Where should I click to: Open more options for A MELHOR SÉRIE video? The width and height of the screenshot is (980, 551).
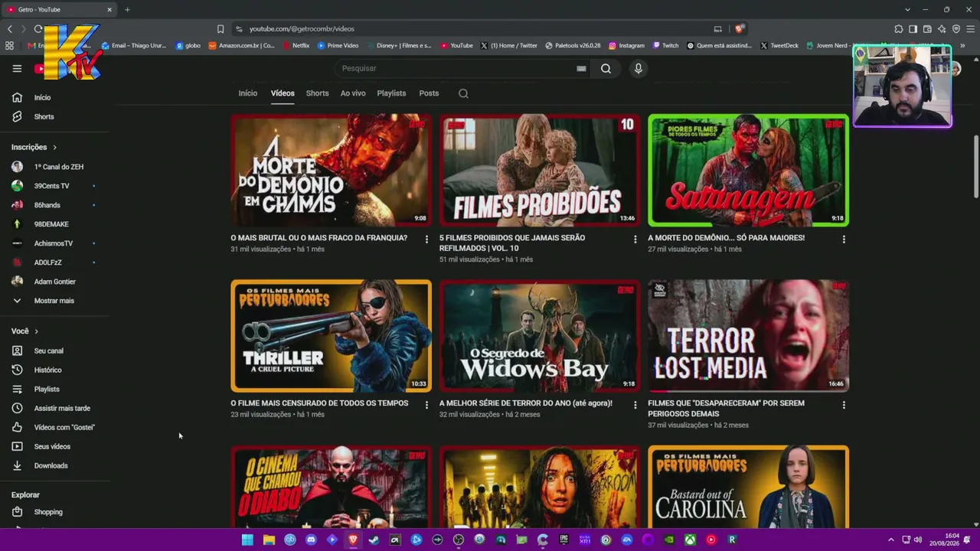(x=635, y=405)
